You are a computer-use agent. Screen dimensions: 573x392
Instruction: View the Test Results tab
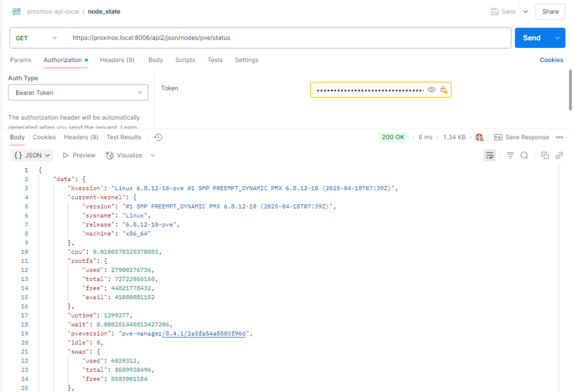pyautogui.click(x=124, y=137)
